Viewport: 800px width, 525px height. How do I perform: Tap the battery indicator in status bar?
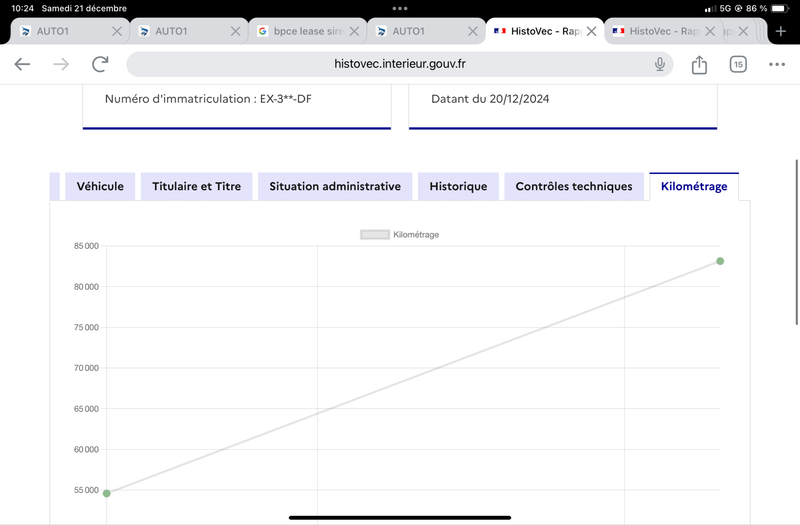click(780, 8)
